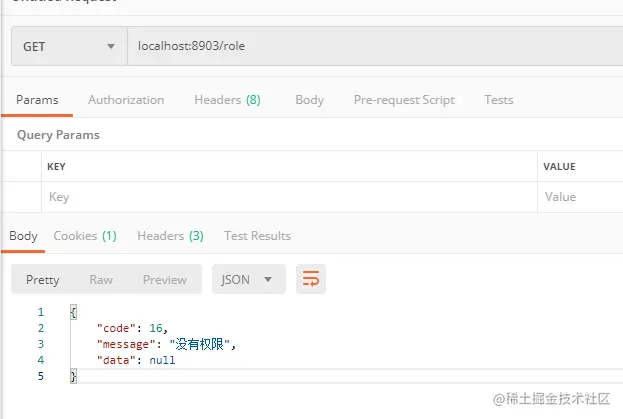Viewport: 623px width, 419px height.
Task: Switch to the request Params tab
Action: pos(37,100)
